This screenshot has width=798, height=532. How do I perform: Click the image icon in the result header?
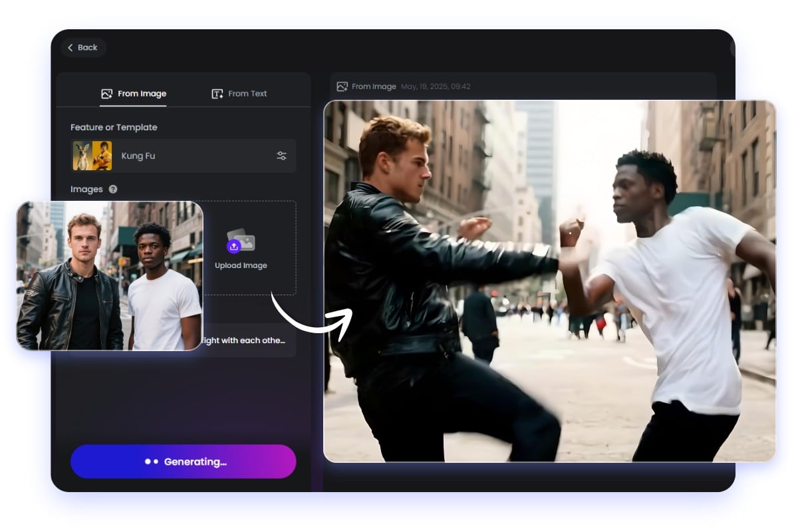(342, 86)
